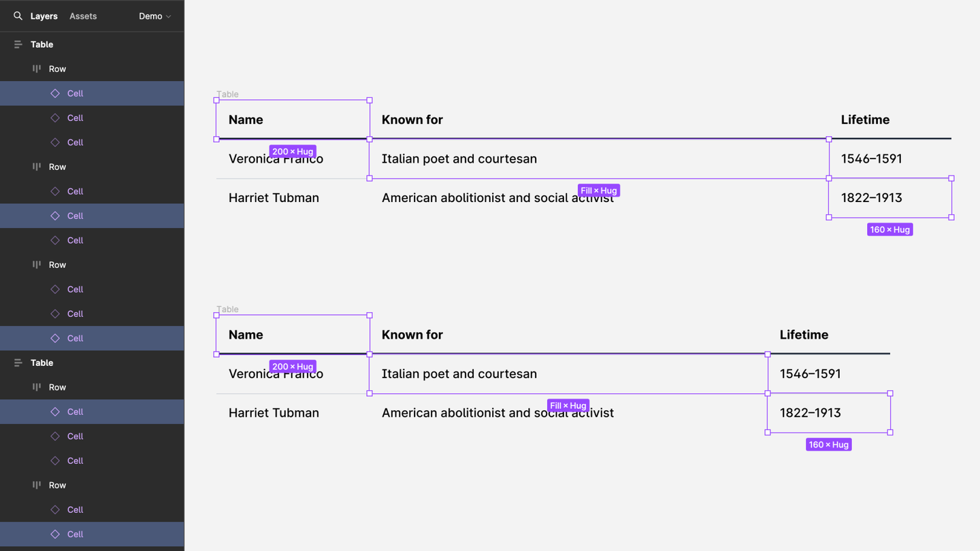Click the auto-layout icon of the last Row layer

pos(37,485)
